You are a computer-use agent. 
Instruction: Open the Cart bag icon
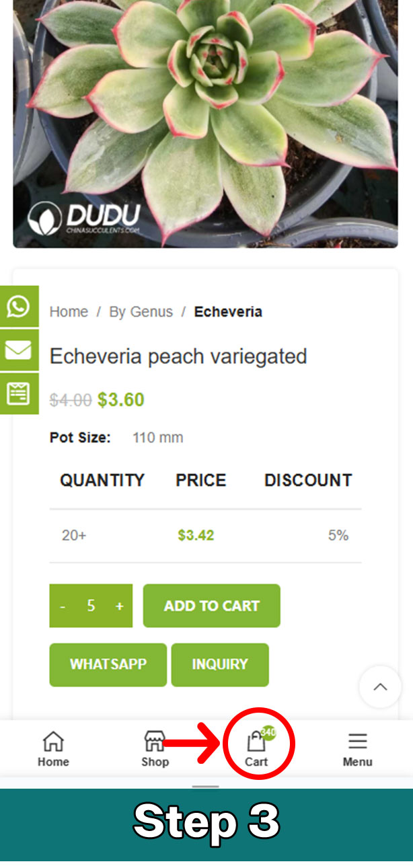click(x=256, y=742)
